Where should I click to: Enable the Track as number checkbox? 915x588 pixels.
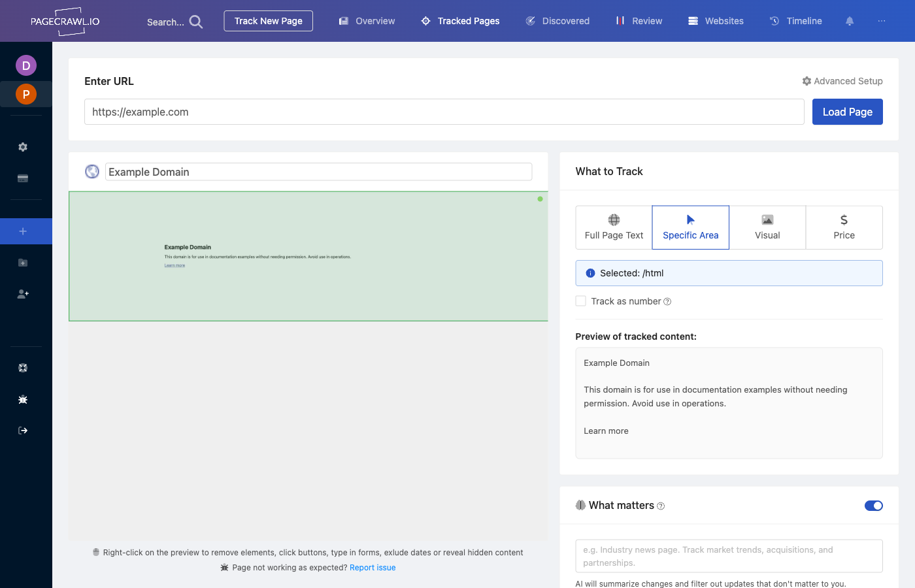(580, 301)
